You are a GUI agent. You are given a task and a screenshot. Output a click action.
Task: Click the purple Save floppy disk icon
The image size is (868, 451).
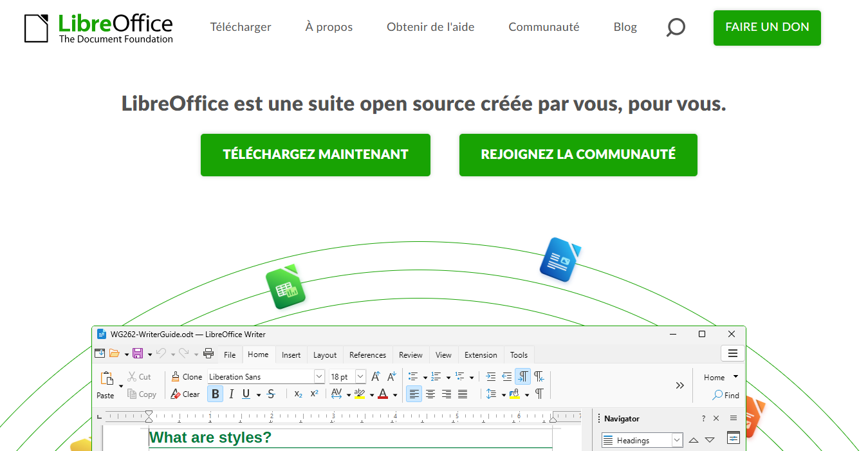click(x=138, y=353)
